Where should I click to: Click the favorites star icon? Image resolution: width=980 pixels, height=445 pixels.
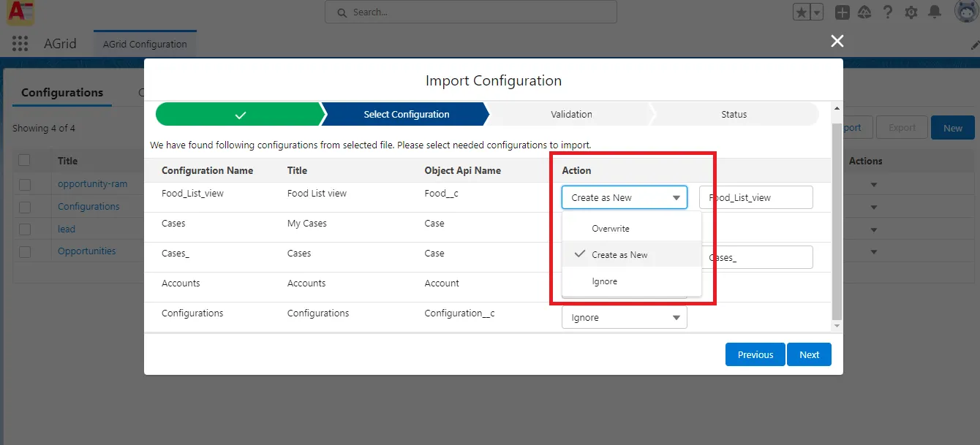(x=801, y=12)
